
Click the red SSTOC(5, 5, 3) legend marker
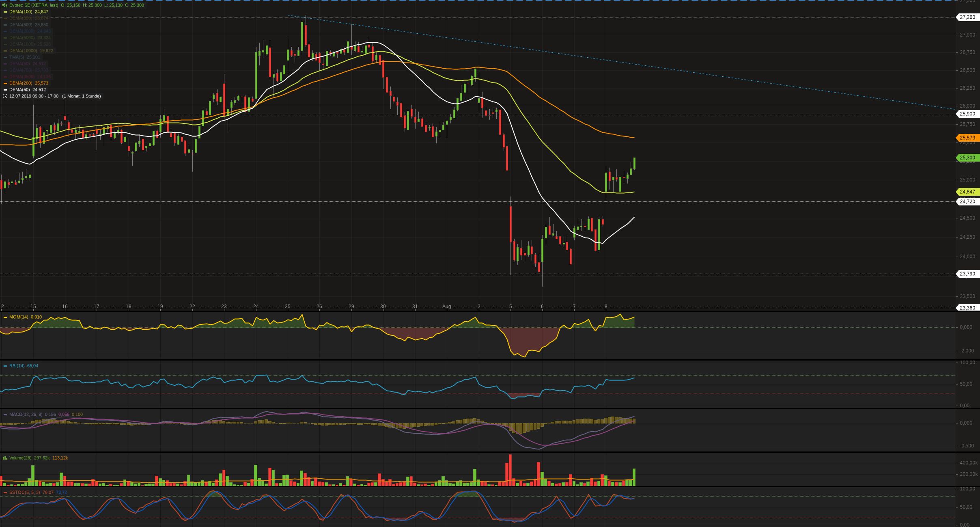pyautogui.click(x=5, y=492)
